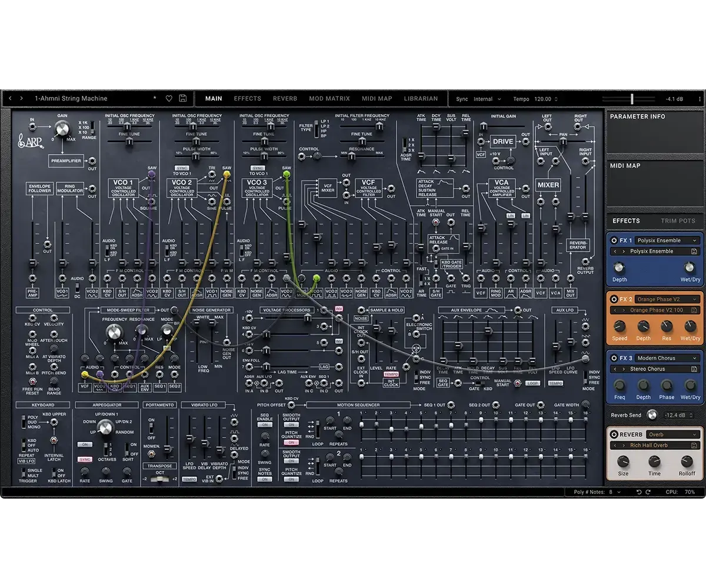
Task: Switch to the MAIN tab
Action: pos(214,99)
